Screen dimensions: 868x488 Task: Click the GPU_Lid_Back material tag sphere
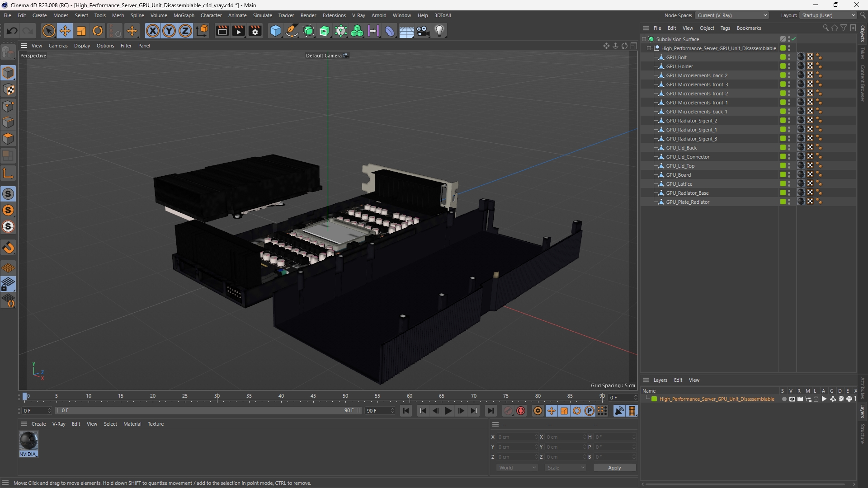[x=801, y=148]
